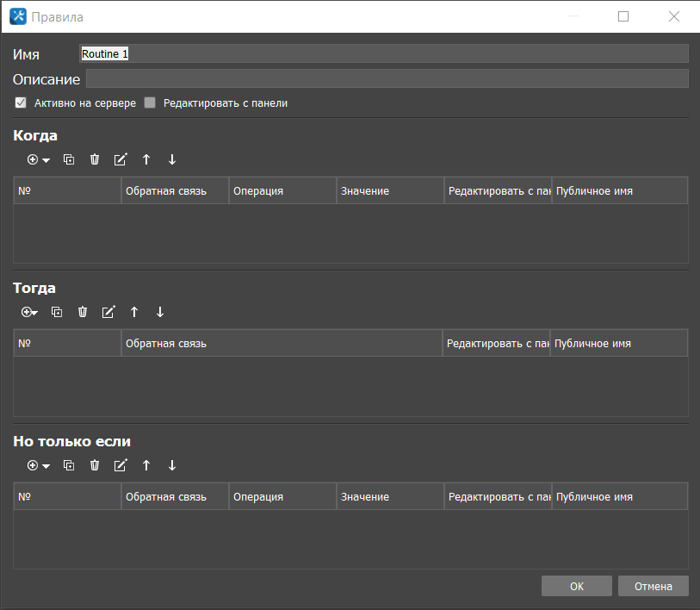Move item down in Но только если section
The height and width of the screenshot is (610, 700).
pyautogui.click(x=172, y=465)
